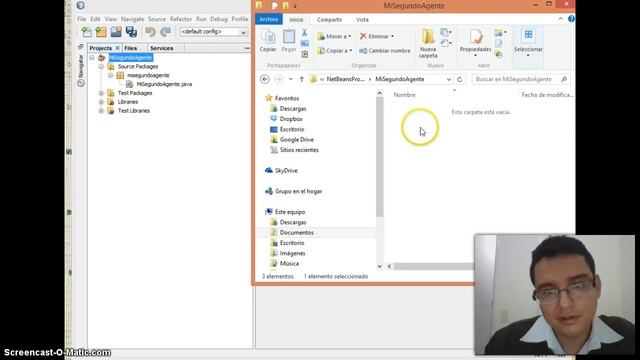This screenshot has height=360, width=640.
Task: Sort by Fecha de modifica... column header
Action: (547, 95)
